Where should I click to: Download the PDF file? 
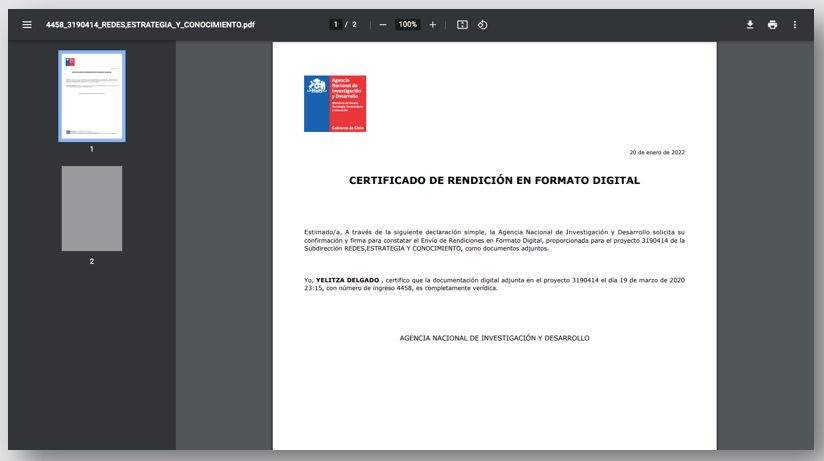point(750,25)
